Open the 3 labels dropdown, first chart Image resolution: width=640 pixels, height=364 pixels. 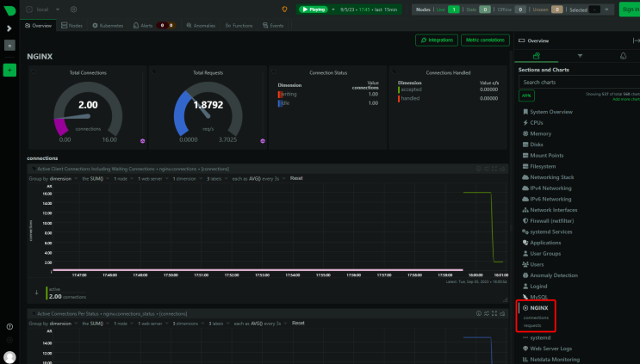click(x=217, y=178)
